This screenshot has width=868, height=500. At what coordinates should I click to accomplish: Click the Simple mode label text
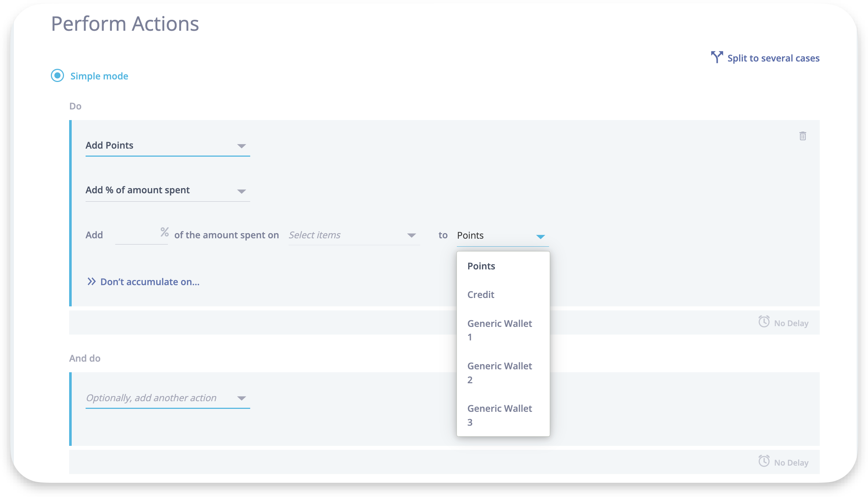pyautogui.click(x=99, y=76)
